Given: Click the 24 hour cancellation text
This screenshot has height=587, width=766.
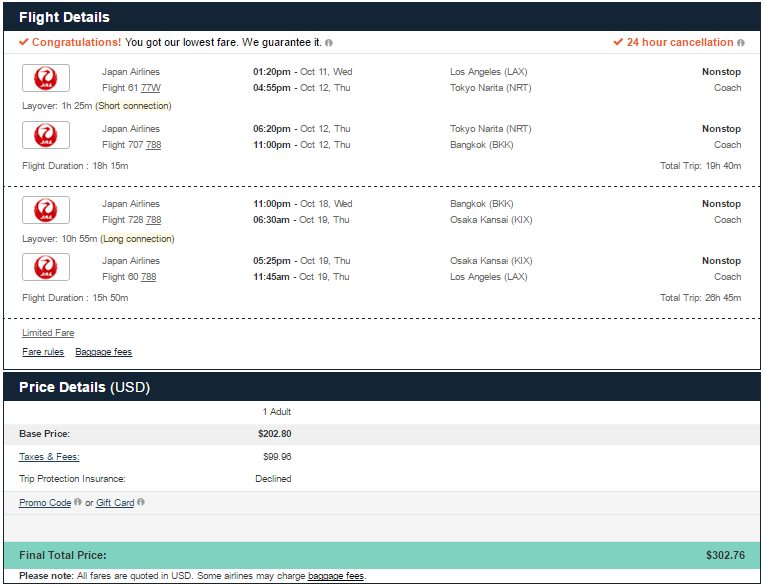Looking at the screenshot, I should 680,42.
